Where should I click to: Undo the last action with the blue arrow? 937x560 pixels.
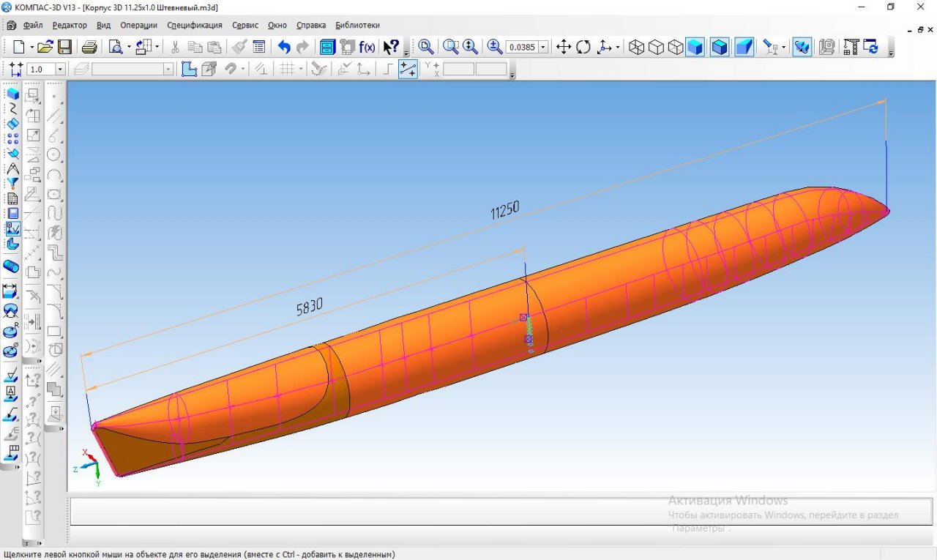pyautogui.click(x=284, y=48)
